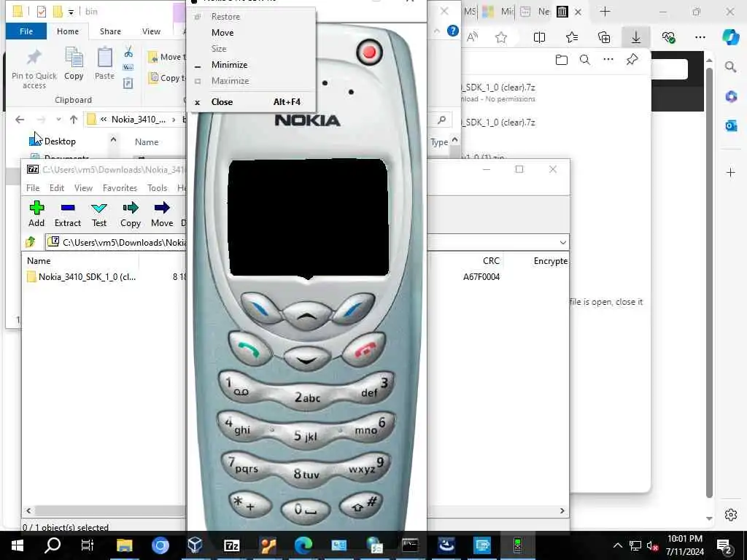Screen dimensions: 747x560
Task: Click the Cut scissors icon in Explorer ribbon
Action: 128,52
